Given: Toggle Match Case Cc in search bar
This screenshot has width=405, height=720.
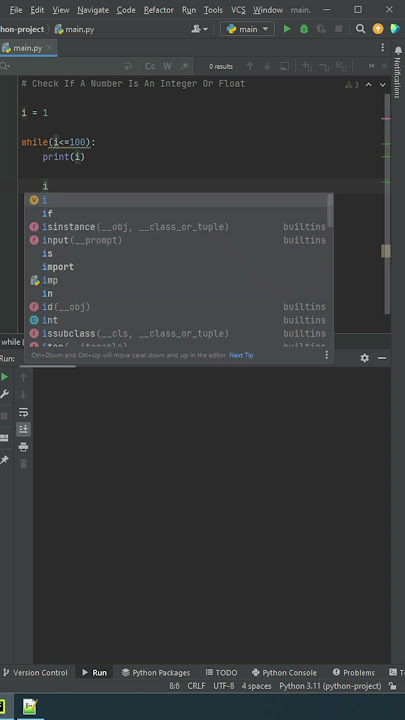Looking at the screenshot, I should coord(150,67).
